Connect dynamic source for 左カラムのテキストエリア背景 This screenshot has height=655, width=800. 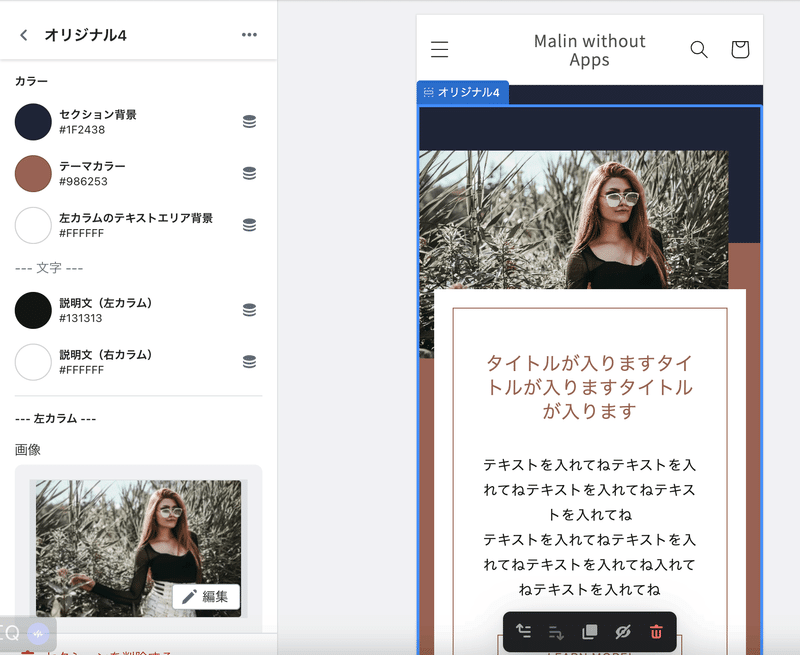coord(249,225)
